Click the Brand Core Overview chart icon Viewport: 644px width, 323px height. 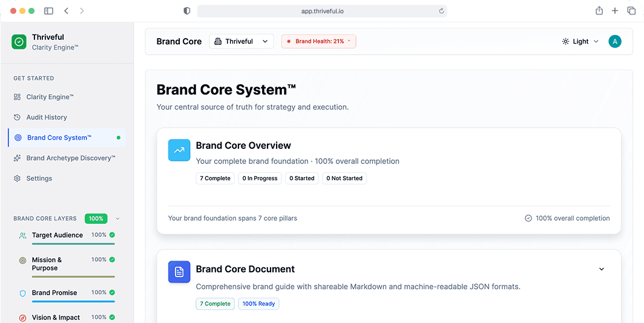click(x=179, y=150)
